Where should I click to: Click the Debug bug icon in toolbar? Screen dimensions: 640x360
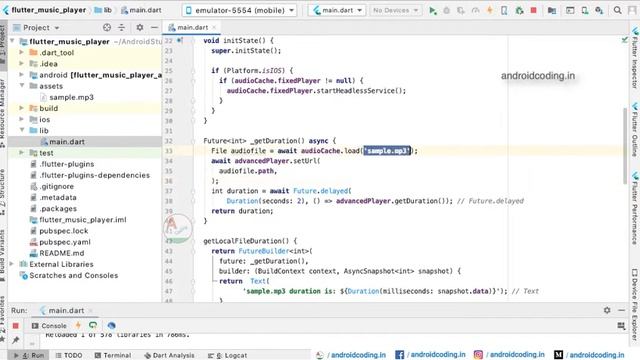point(447,11)
